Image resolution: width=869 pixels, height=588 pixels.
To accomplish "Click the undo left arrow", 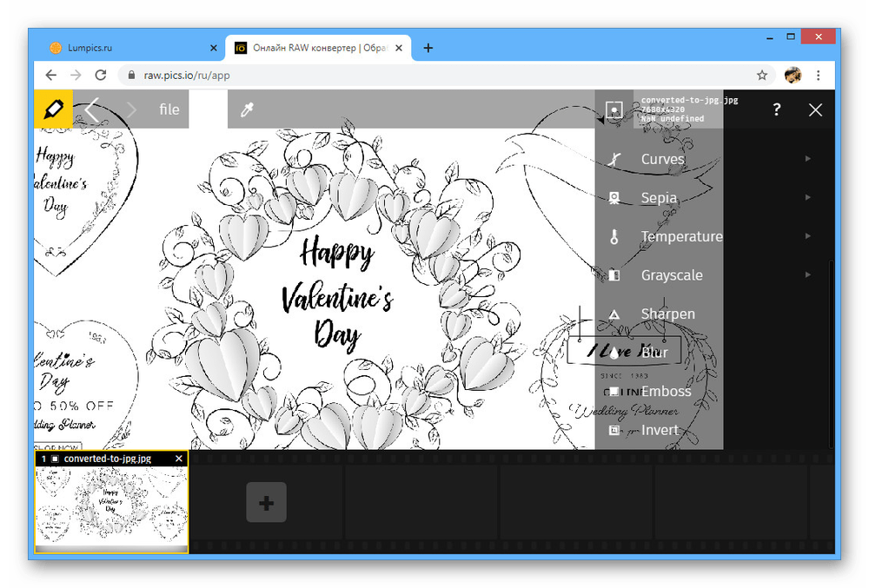I will tap(93, 109).
